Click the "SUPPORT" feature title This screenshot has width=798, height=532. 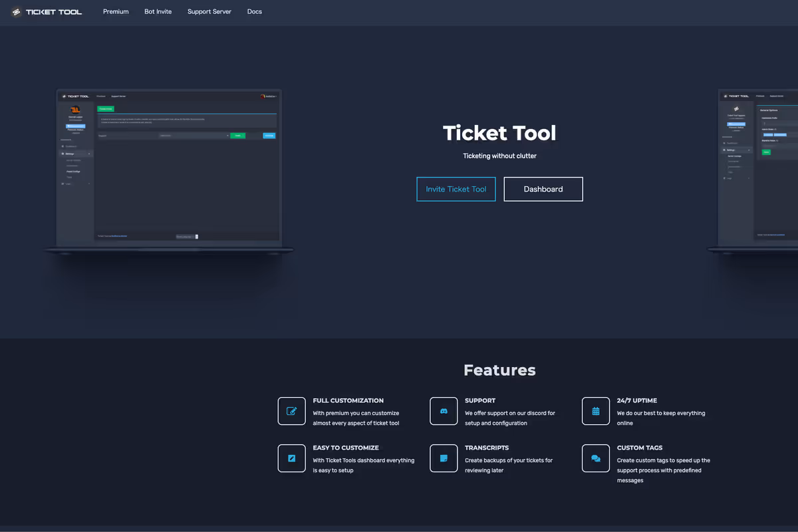click(480, 401)
